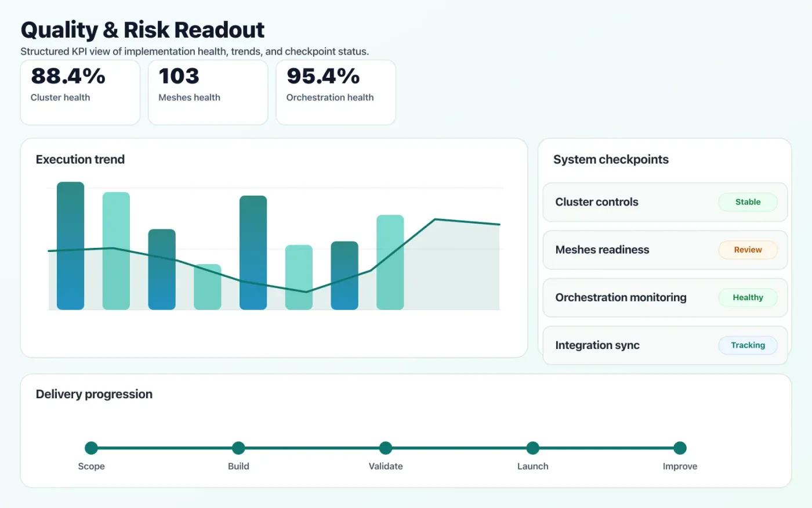Open the Meshes health metric card

tap(208, 92)
